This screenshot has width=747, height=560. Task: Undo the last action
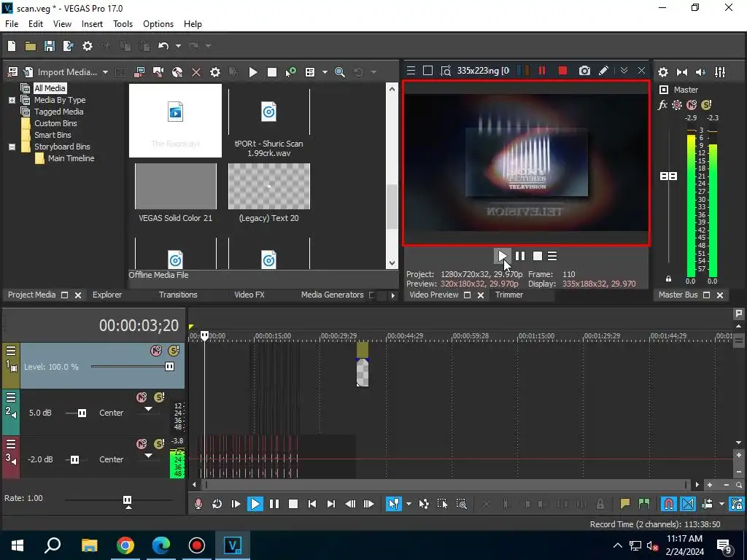pyautogui.click(x=163, y=46)
